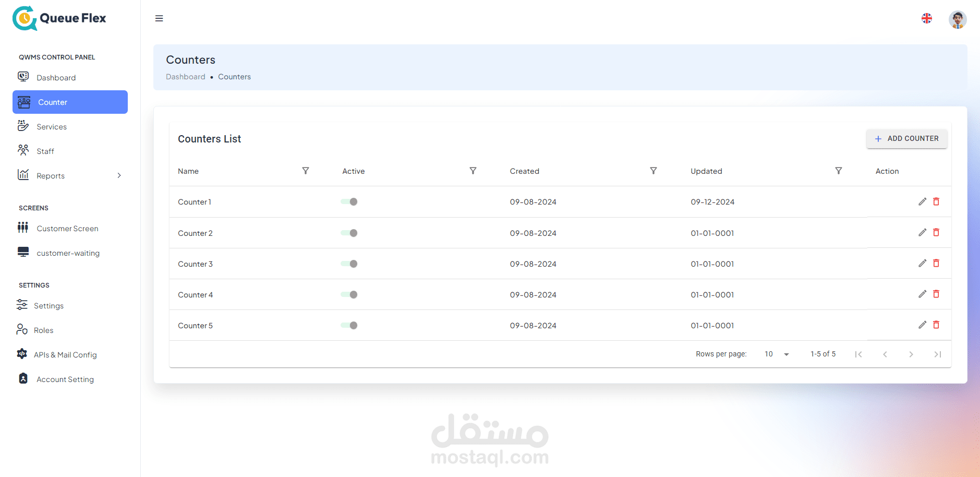Image resolution: width=980 pixels, height=477 pixels.
Task: Open the UK flag language selector
Action: [927, 18]
